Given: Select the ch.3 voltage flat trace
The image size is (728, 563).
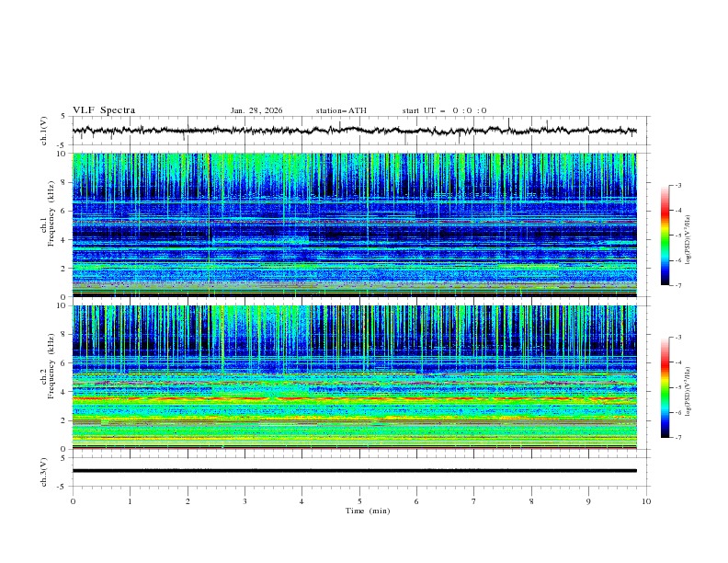Looking at the screenshot, I should coord(358,471).
